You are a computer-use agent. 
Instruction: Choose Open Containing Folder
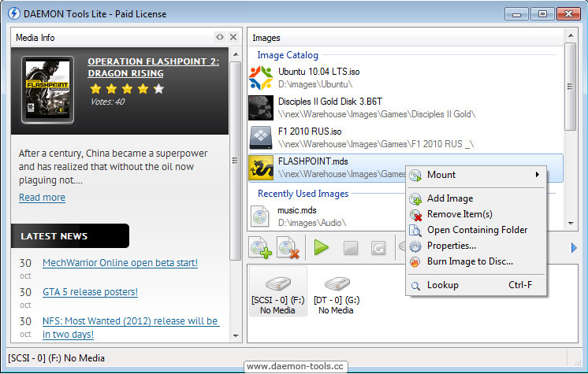(x=475, y=230)
